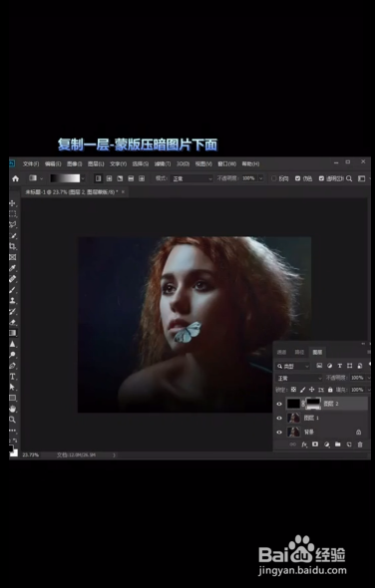375x588 pixels.
Task: Click the delete layer trash icon
Action: point(360,444)
